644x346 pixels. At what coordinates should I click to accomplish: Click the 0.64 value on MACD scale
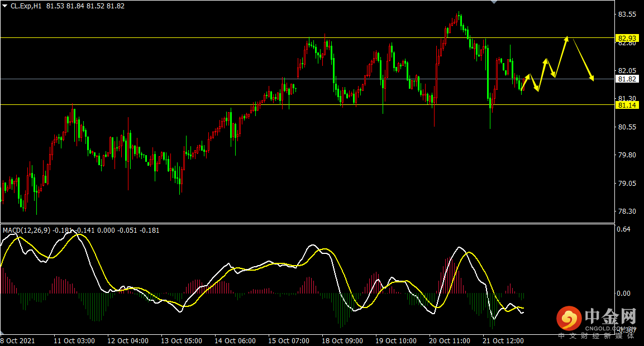click(624, 229)
